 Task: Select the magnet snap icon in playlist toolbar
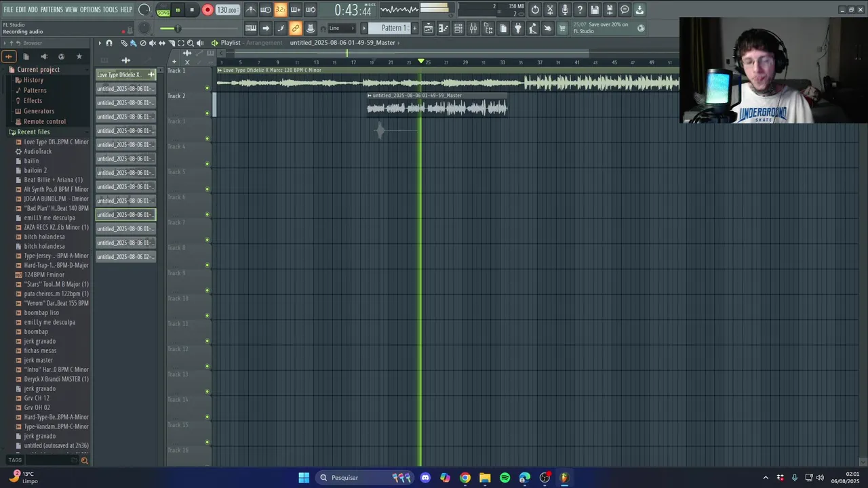pos(108,43)
